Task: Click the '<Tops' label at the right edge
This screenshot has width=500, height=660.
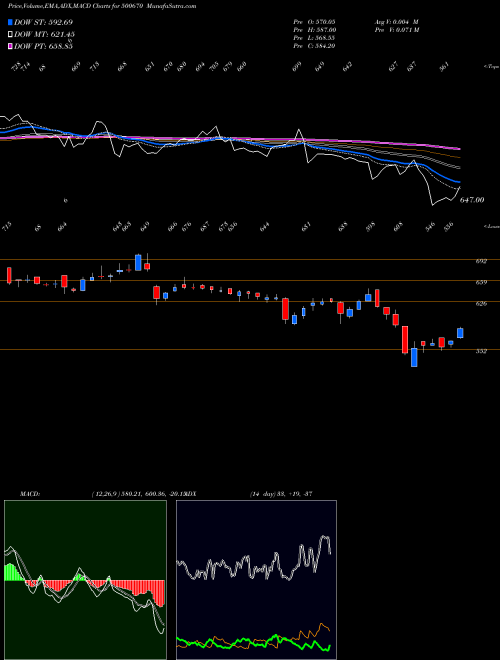Action: tap(491, 67)
